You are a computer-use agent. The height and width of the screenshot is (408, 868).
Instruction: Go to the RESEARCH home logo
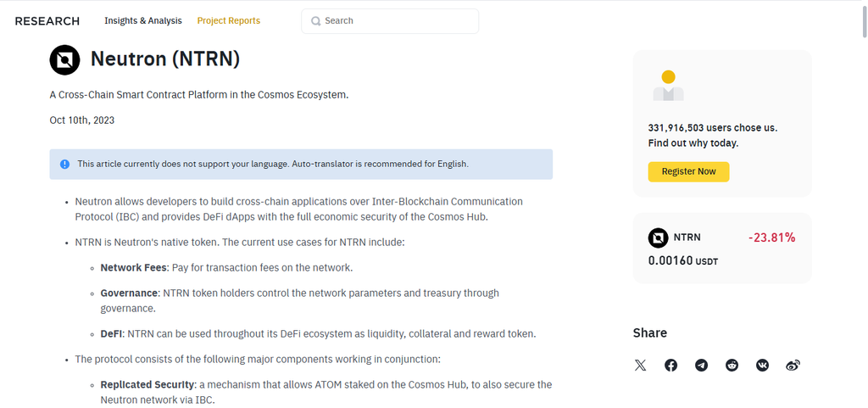coord(47,21)
